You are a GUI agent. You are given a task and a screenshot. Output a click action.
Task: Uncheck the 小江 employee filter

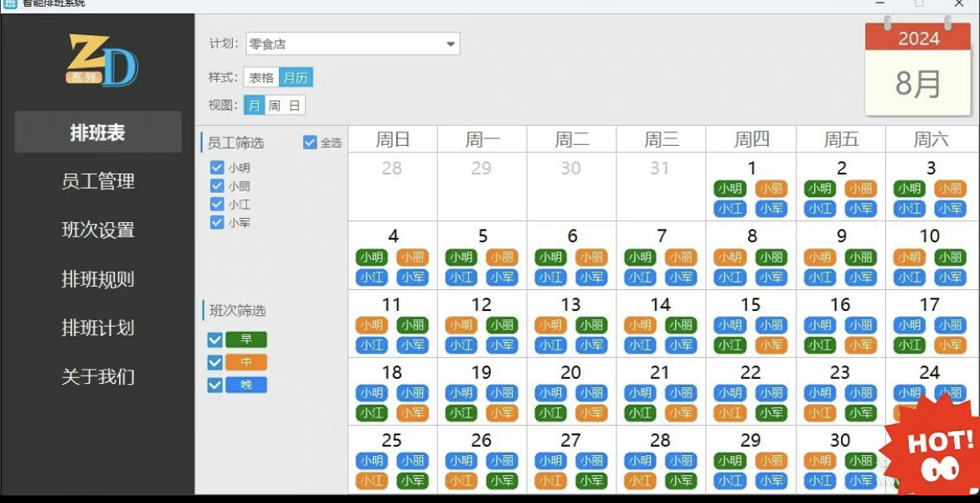[x=218, y=204]
